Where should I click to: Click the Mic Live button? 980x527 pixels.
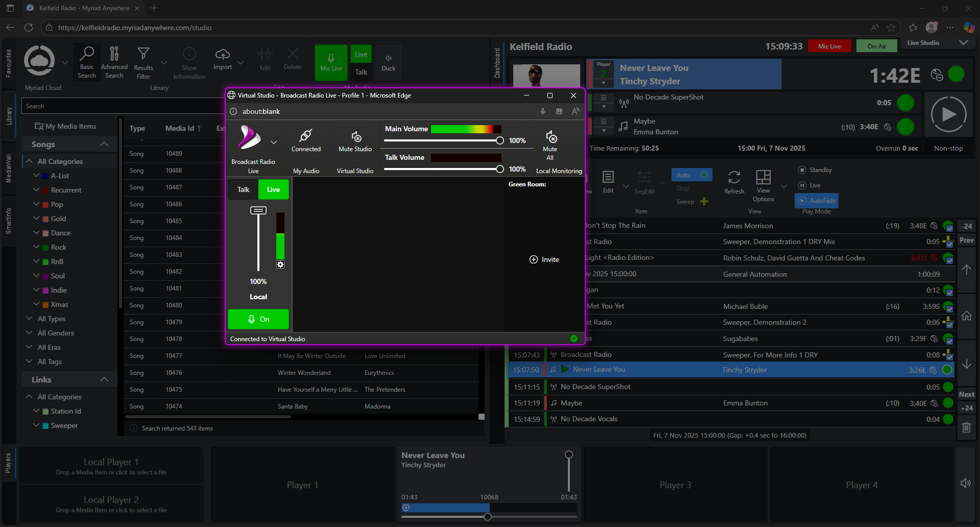pyautogui.click(x=331, y=63)
